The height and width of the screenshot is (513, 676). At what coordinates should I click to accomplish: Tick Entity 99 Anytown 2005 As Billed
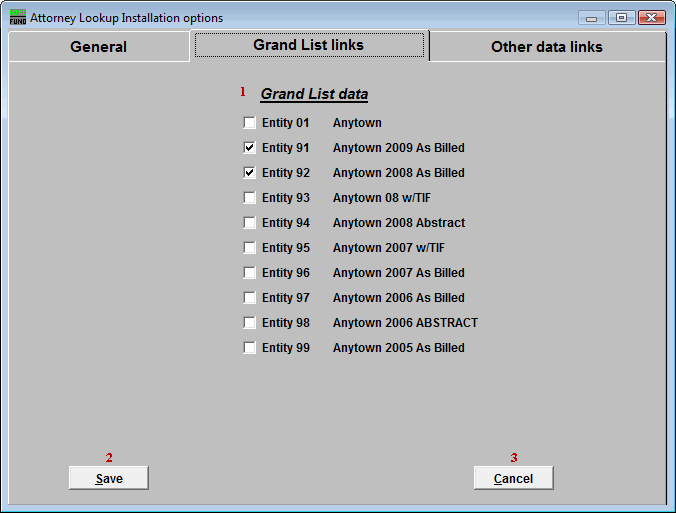pos(249,348)
